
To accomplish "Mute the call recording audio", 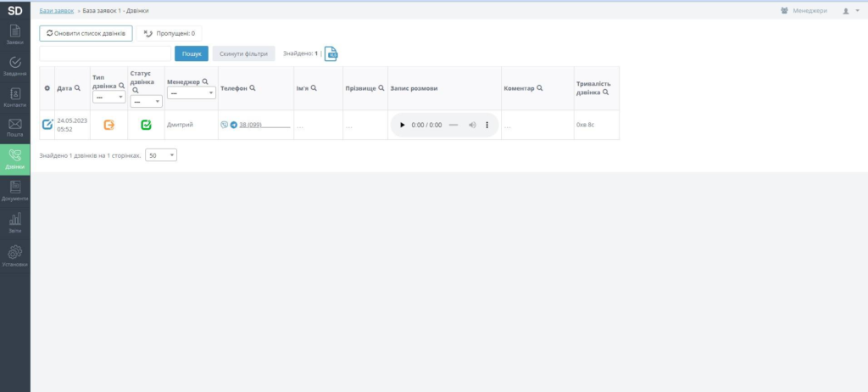I will (472, 125).
